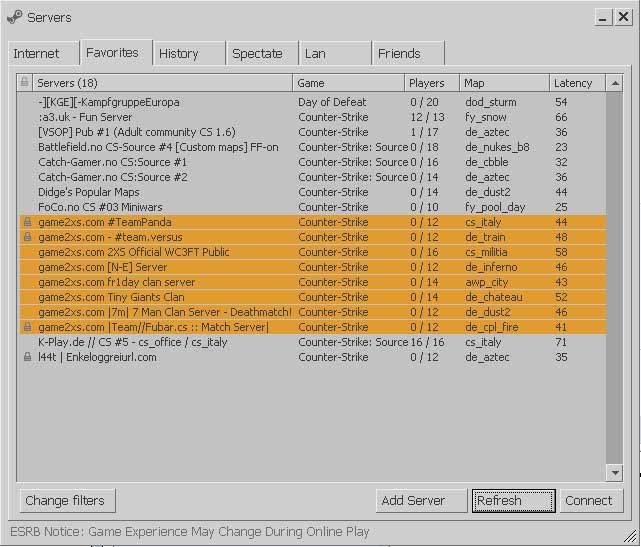The height and width of the screenshot is (547, 641).
Task: Sort by the Game column header
Action: pyautogui.click(x=349, y=83)
